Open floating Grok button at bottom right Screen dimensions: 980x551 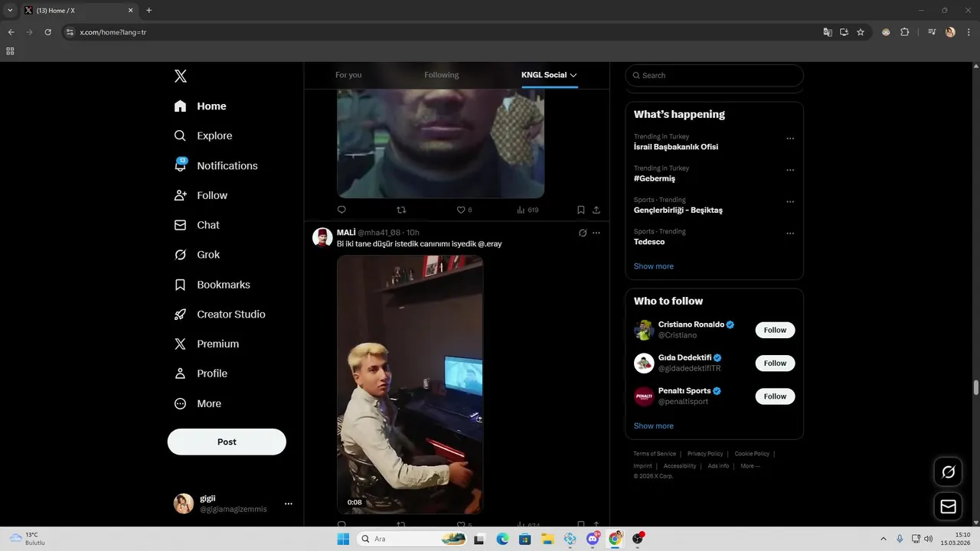tap(948, 472)
